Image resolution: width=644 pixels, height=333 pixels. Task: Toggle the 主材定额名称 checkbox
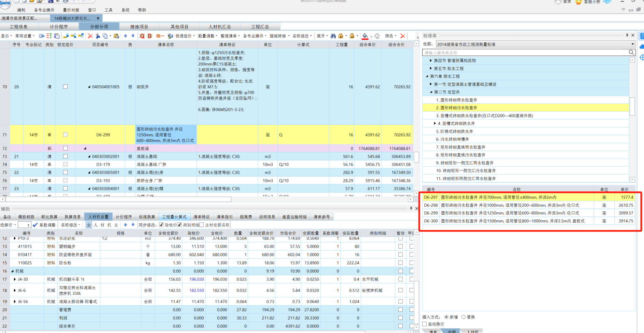202,225
